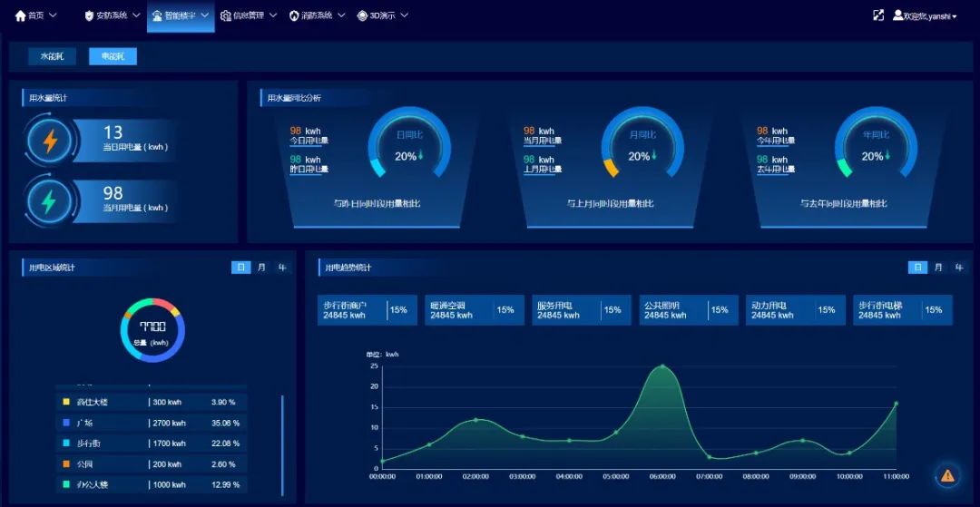Click the 安防系统 shield icon
980x507 pixels.
click(x=89, y=15)
